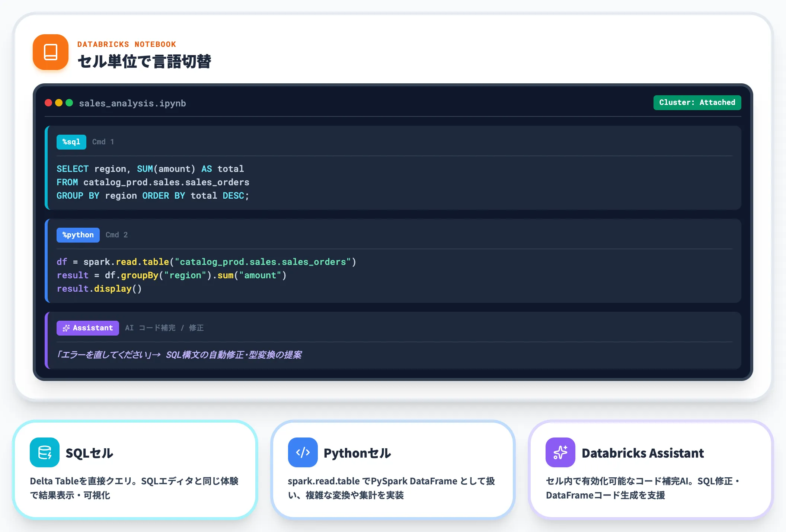Screen dimensions: 786x532
Task: Click the Pythonセル card heading
Action: tap(357, 453)
